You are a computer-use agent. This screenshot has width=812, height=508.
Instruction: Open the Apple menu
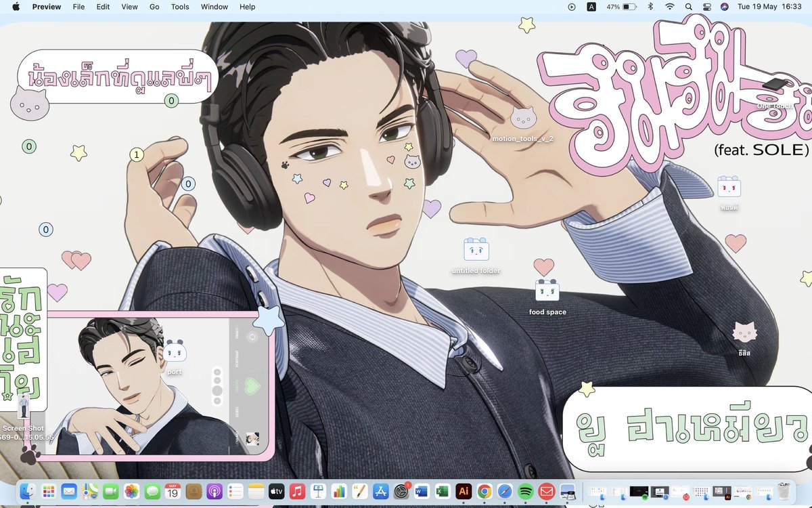pyautogui.click(x=16, y=7)
